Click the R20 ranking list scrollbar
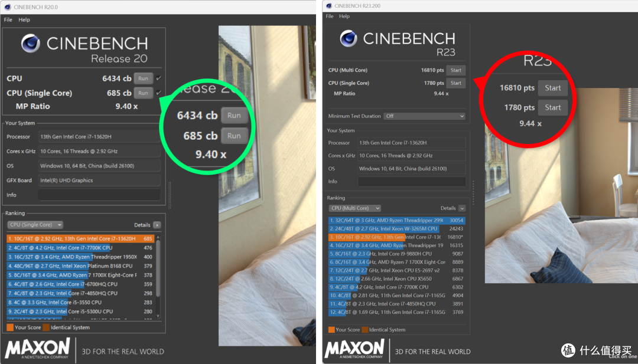 point(158,268)
